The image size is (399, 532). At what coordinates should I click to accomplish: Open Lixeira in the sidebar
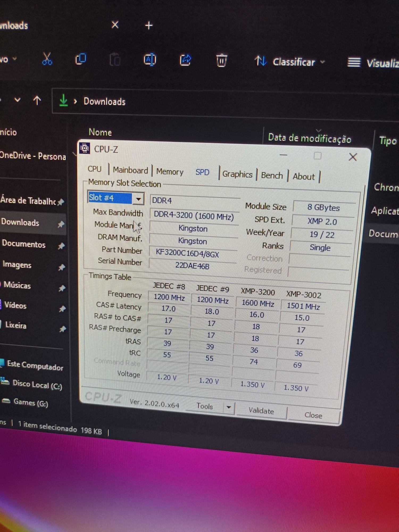click(x=16, y=325)
